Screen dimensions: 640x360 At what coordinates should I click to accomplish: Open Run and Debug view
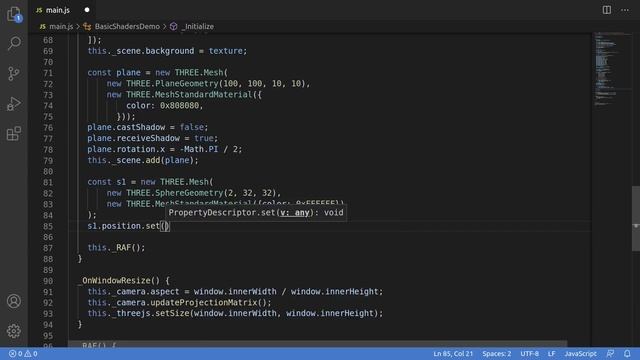(14, 104)
